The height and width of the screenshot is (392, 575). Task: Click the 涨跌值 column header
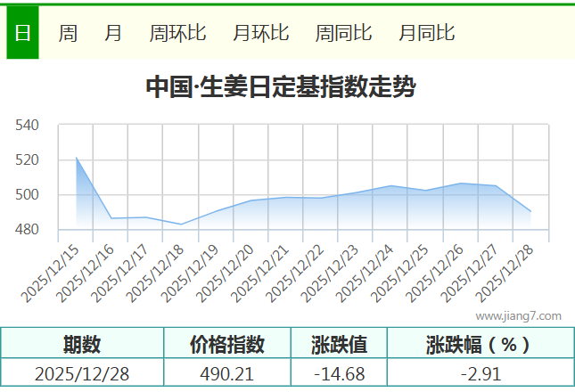(339, 344)
